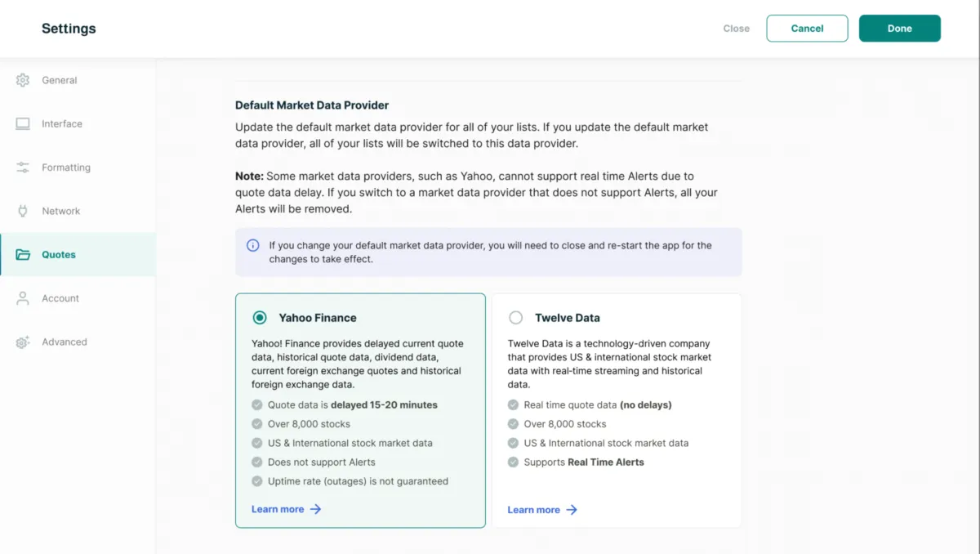Click the arrow beside Twelve Data Learn more
980x554 pixels.
572,510
